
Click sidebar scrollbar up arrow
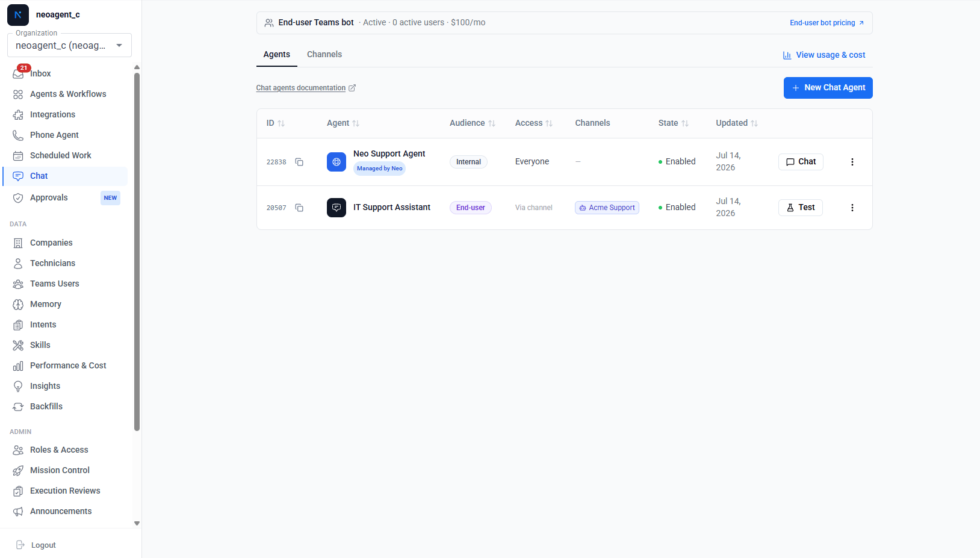[137, 67]
